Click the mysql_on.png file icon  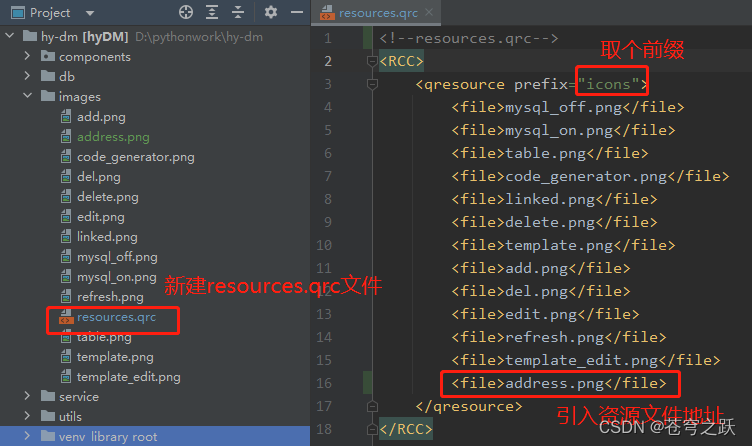pos(66,277)
